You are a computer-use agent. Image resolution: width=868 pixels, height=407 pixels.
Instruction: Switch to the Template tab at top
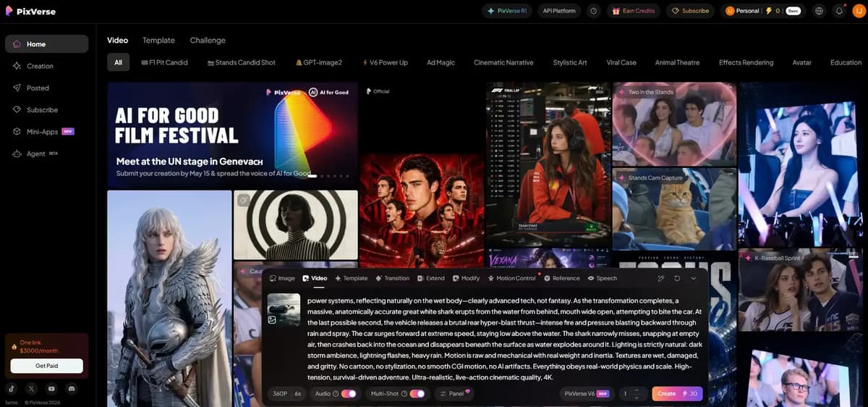158,41
